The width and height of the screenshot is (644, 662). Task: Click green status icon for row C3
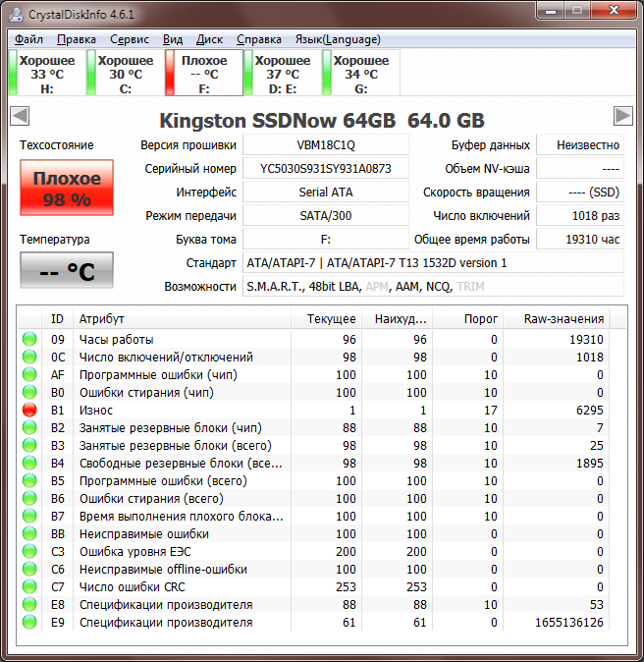29,551
